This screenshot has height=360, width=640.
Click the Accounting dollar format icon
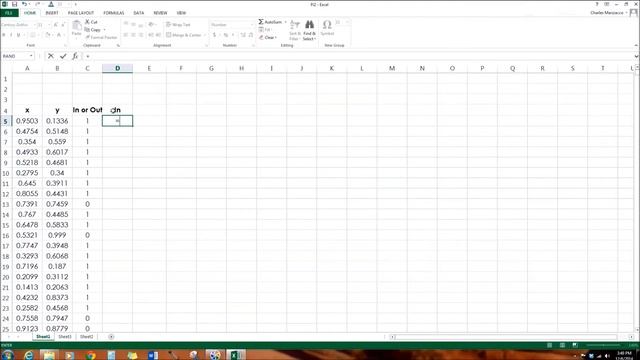(x=214, y=35)
